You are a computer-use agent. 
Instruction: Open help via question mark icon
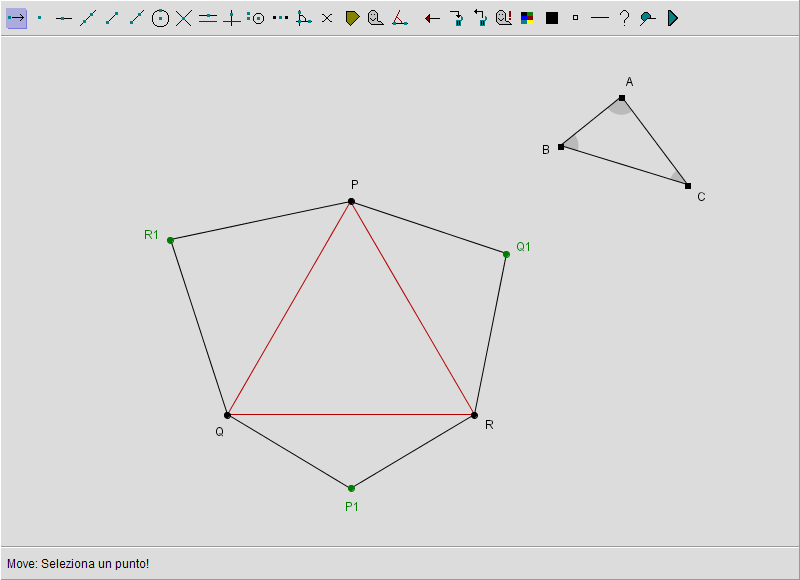pos(624,18)
